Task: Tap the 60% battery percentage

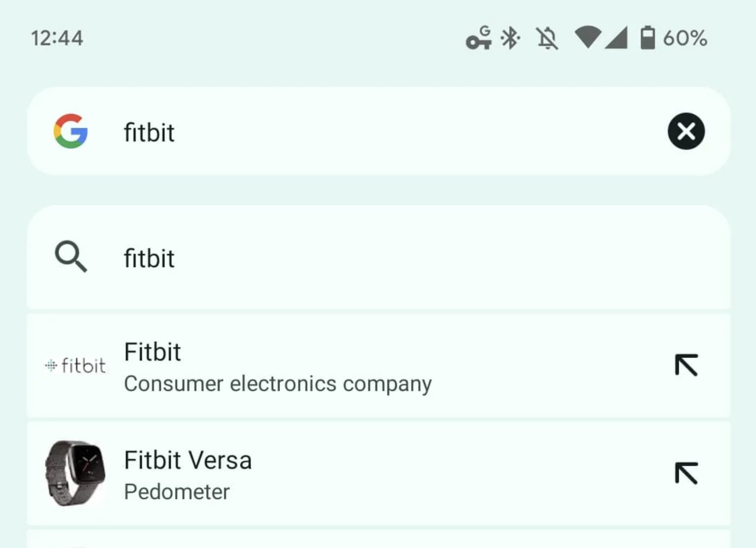Action: 685,38
